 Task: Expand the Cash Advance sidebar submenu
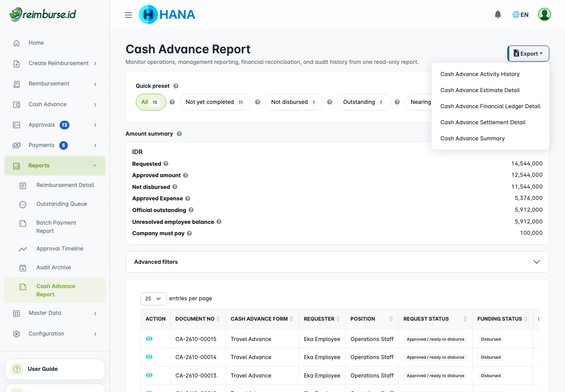pos(55,105)
